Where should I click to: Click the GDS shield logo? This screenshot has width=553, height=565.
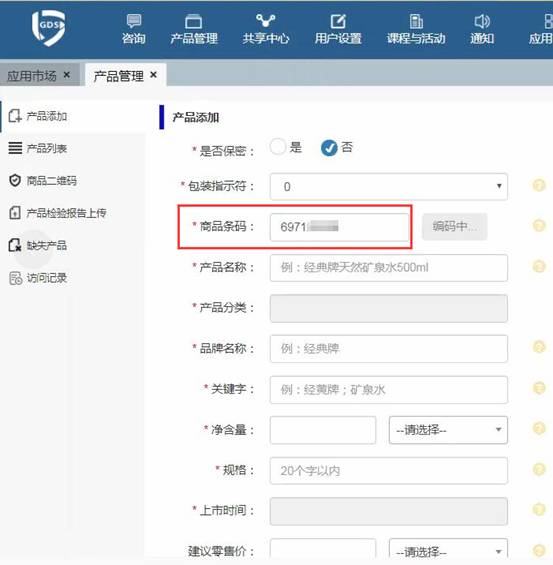point(49,28)
